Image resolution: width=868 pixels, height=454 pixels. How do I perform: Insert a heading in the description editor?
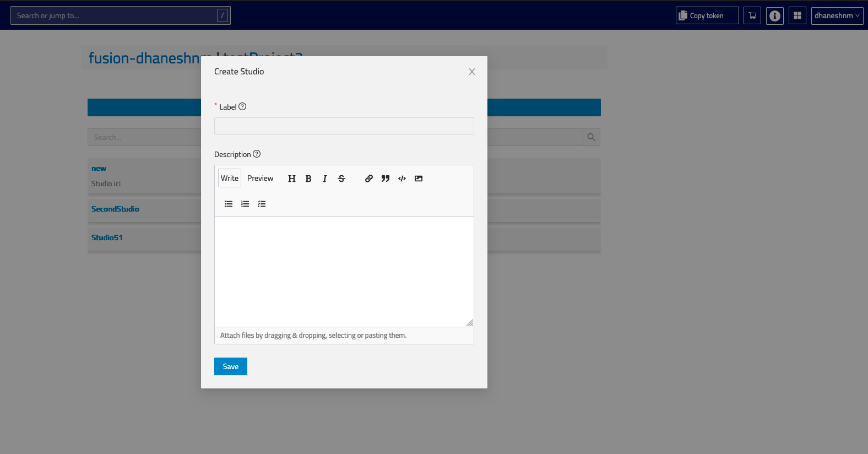pyautogui.click(x=292, y=179)
